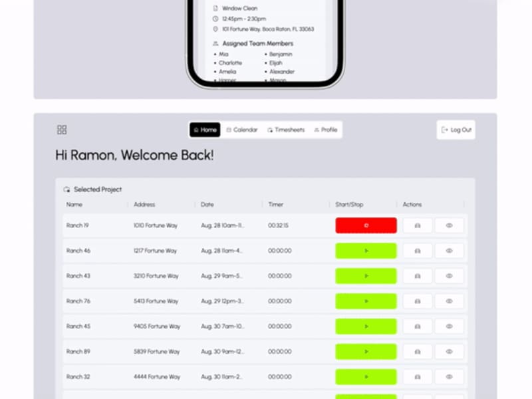532x399 pixels.
Task: Click the Aug. 28 10am date cell
Action: (x=223, y=225)
